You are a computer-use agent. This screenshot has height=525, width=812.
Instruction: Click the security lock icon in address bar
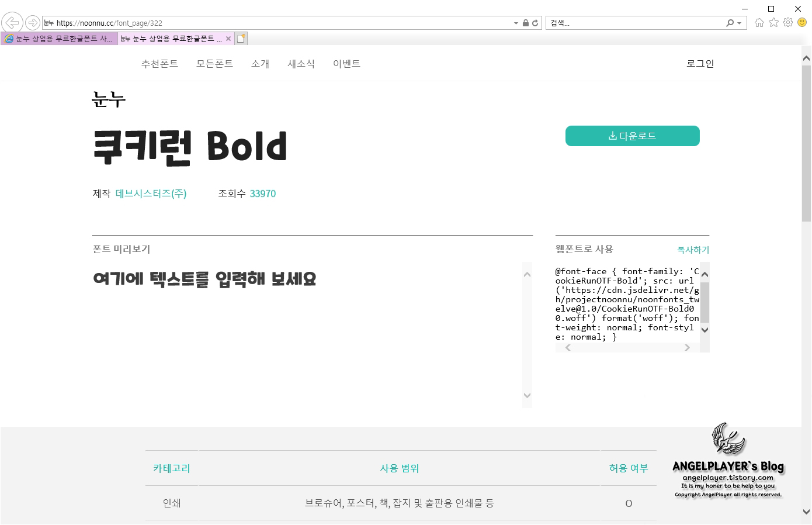[525, 23]
